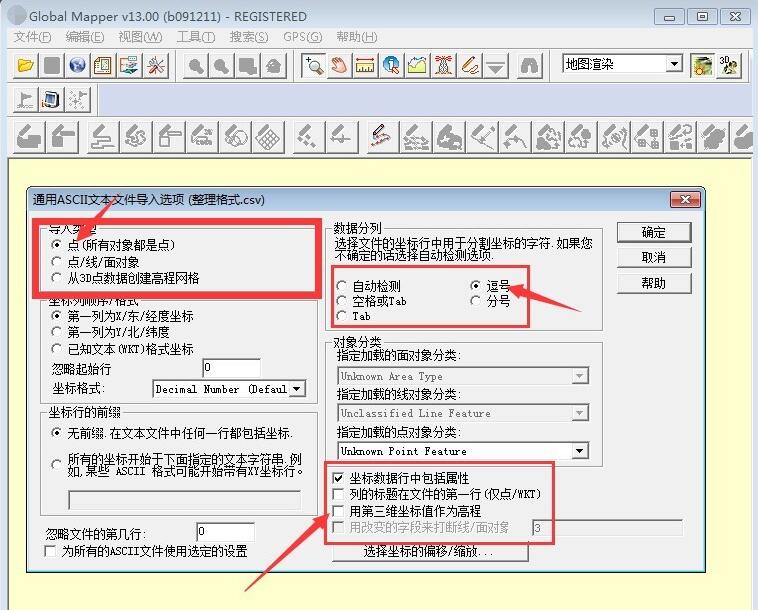Open the Configuration tool icon
The height and width of the screenshot is (610, 758).
[x=102, y=65]
